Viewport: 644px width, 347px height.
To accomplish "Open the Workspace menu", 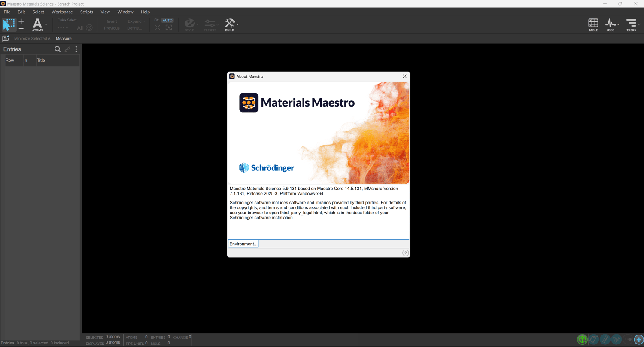I will pyautogui.click(x=62, y=12).
